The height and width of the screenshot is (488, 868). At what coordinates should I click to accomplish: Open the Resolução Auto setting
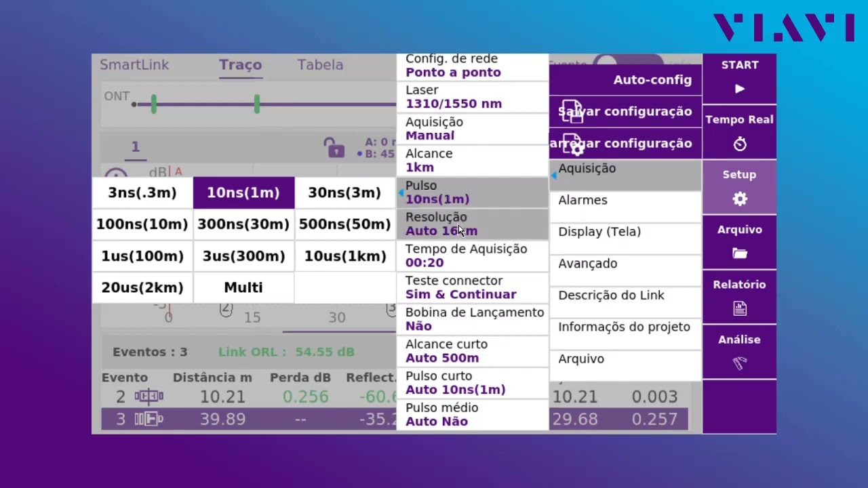(x=472, y=224)
